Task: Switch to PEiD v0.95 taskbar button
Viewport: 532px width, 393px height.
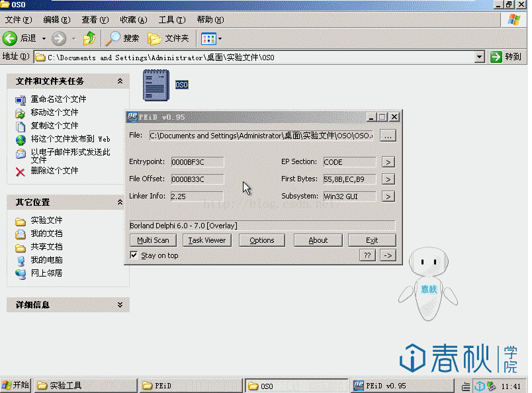Action: pos(402,386)
